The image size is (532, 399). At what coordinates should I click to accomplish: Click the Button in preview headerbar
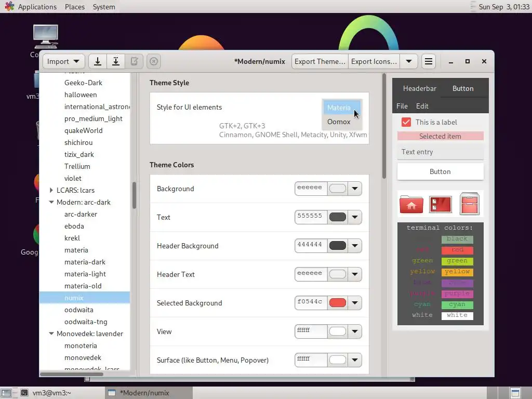point(463,88)
